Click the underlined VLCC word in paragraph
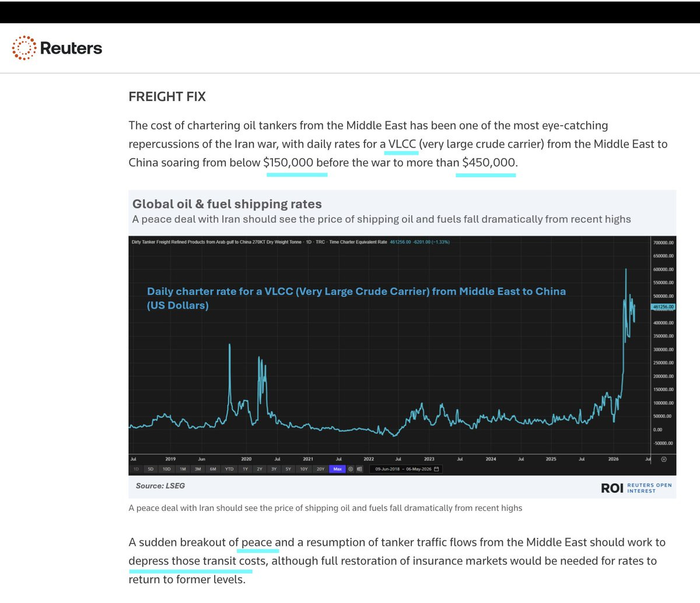 402,144
